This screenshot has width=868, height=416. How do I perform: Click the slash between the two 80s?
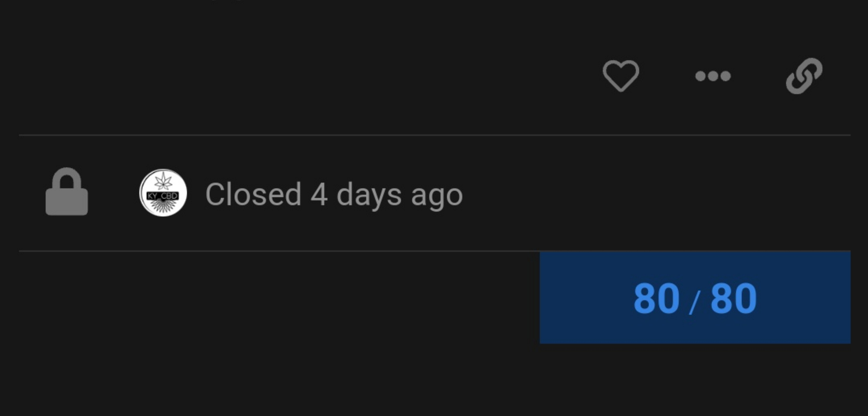pos(695,303)
